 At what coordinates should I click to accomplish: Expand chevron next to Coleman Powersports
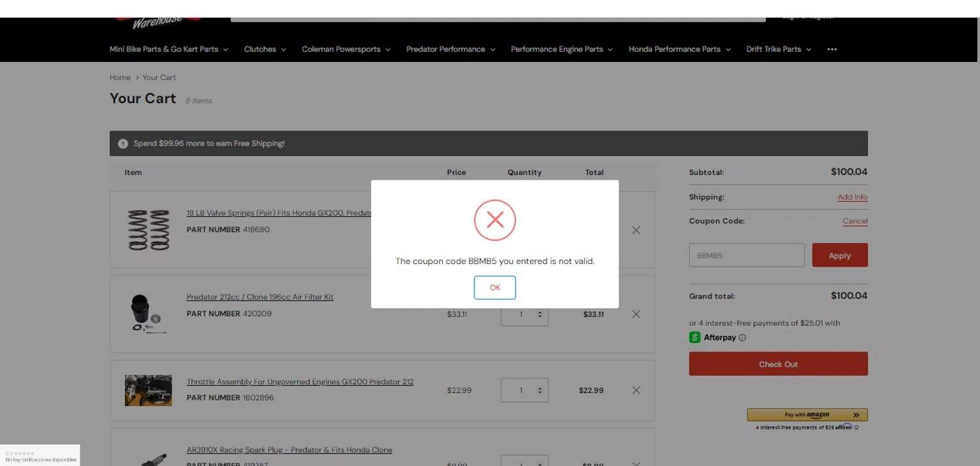point(387,50)
